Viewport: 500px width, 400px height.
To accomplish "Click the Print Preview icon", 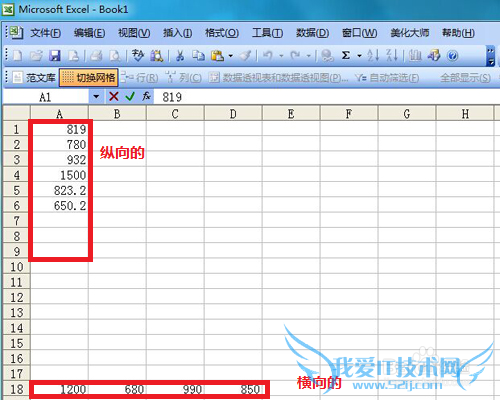I will point(115,55).
